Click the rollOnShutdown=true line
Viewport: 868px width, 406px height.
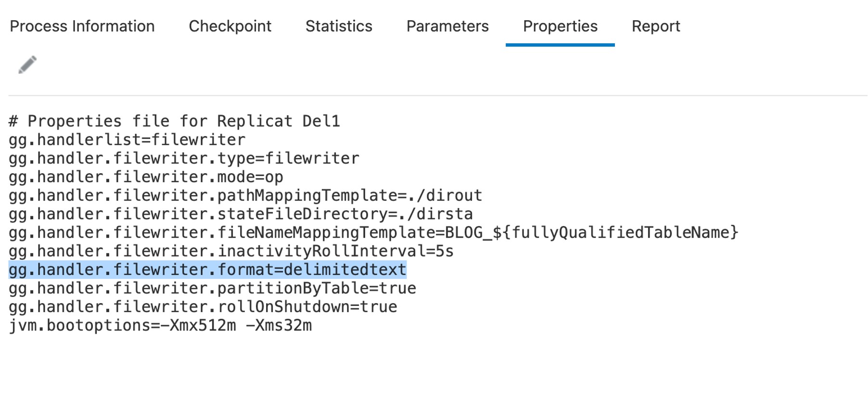(x=203, y=307)
